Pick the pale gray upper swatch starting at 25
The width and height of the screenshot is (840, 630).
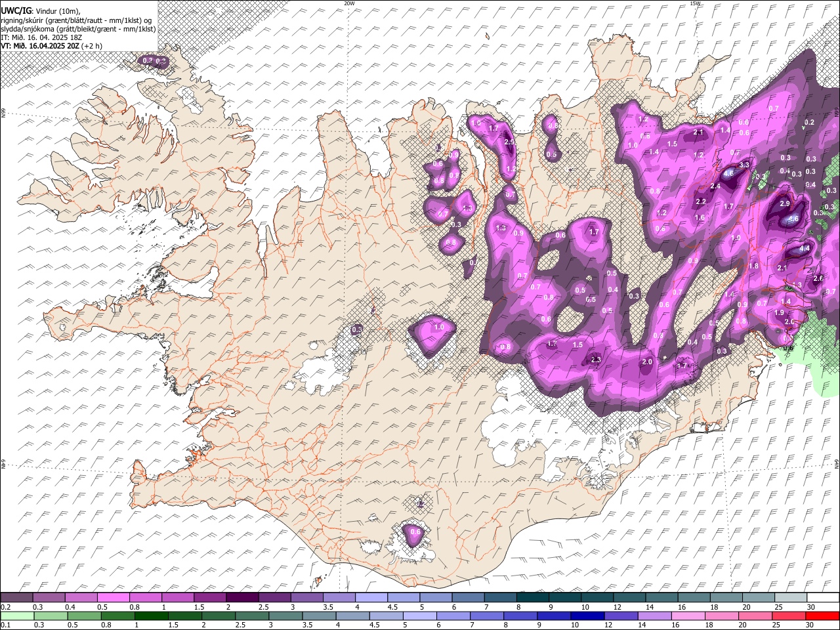(x=791, y=597)
